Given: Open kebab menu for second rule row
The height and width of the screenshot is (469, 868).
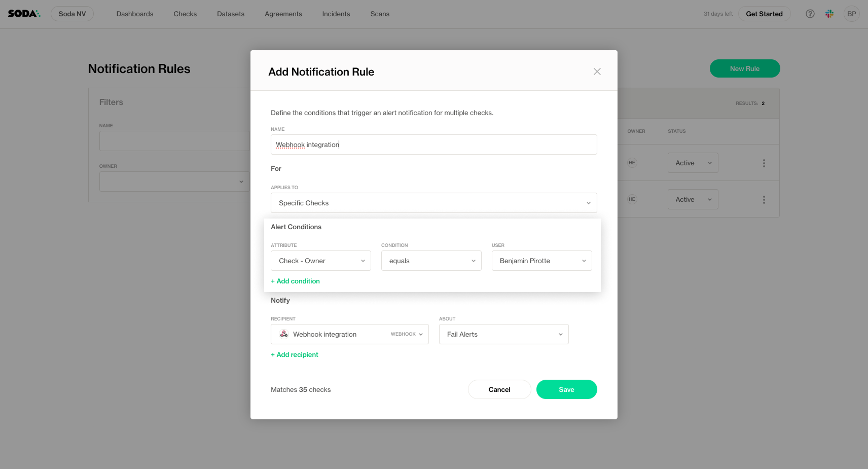Looking at the screenshot, I should coord(764,200).
